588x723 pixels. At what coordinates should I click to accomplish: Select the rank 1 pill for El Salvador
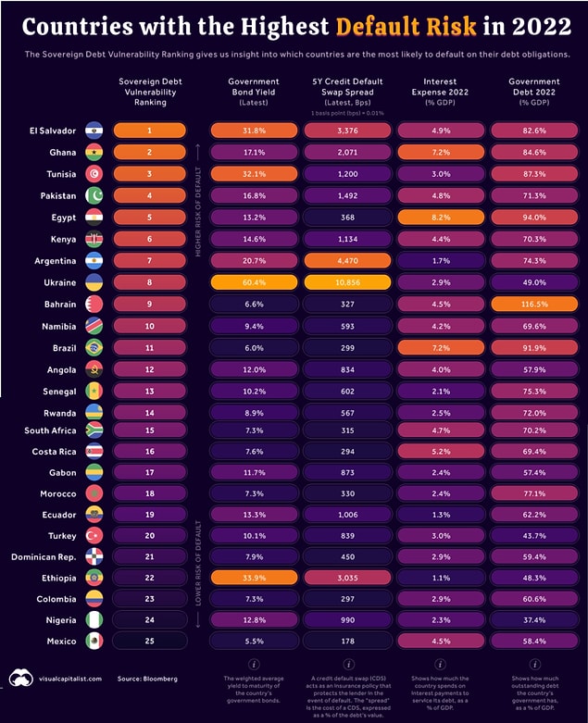click(x=149, y=131)
